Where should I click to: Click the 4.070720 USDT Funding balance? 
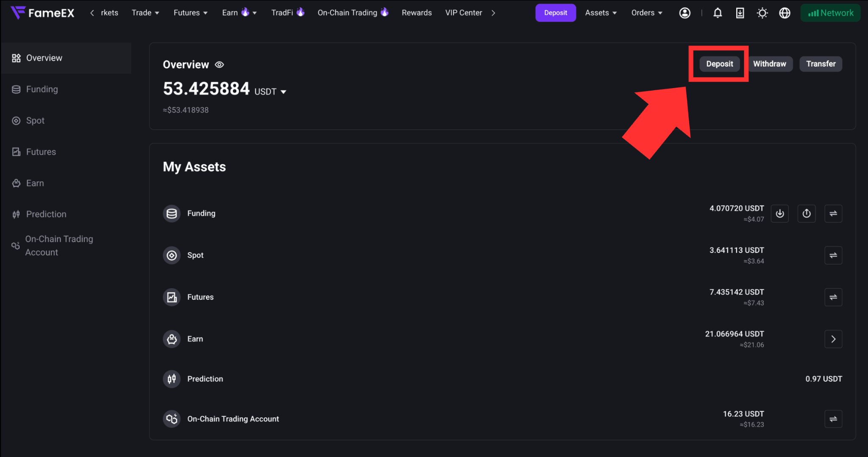point(737,208)
